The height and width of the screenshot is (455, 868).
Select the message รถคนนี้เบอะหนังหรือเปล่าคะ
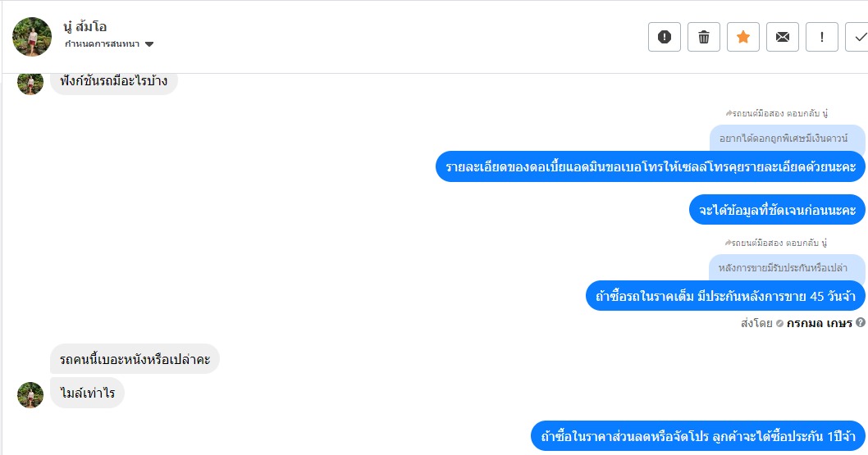coord(135,358)
